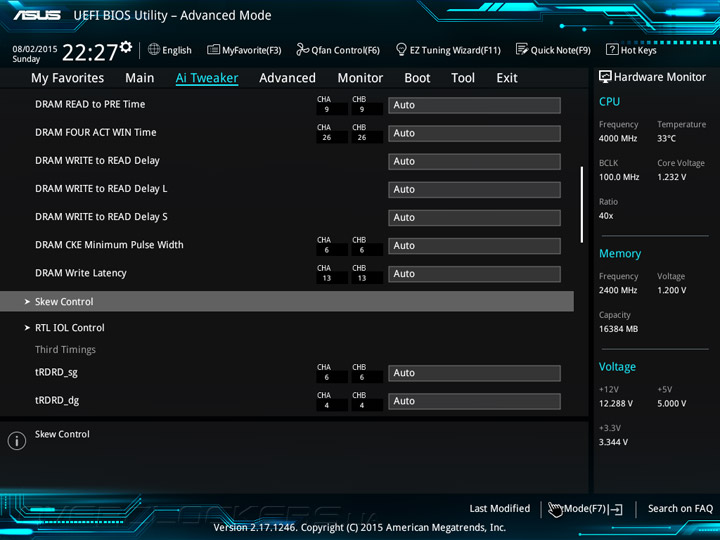This screenshot has height=540, width=720.
Task: Open DRAM Write Latency Auto field
Action: tap(474, 274)
